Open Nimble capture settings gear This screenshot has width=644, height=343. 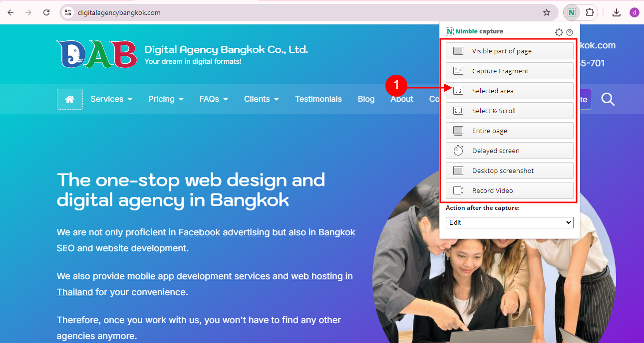pyautogui.click(x=559, y=32)
